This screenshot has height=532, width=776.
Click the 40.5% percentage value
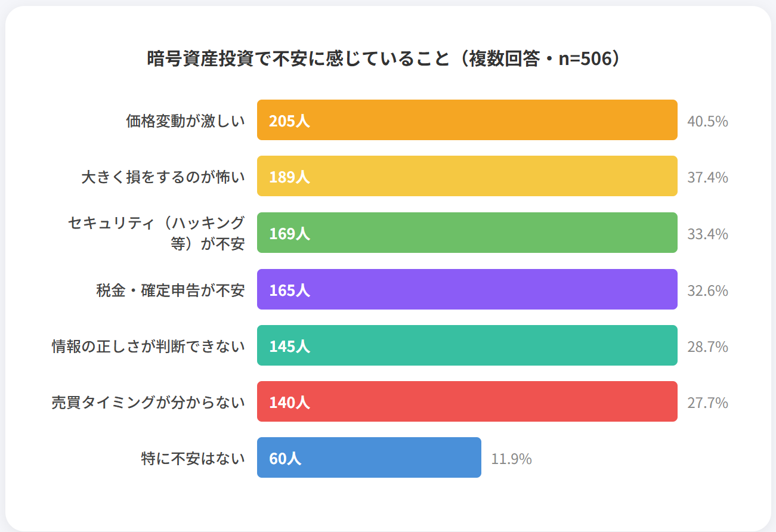[707, 122]
